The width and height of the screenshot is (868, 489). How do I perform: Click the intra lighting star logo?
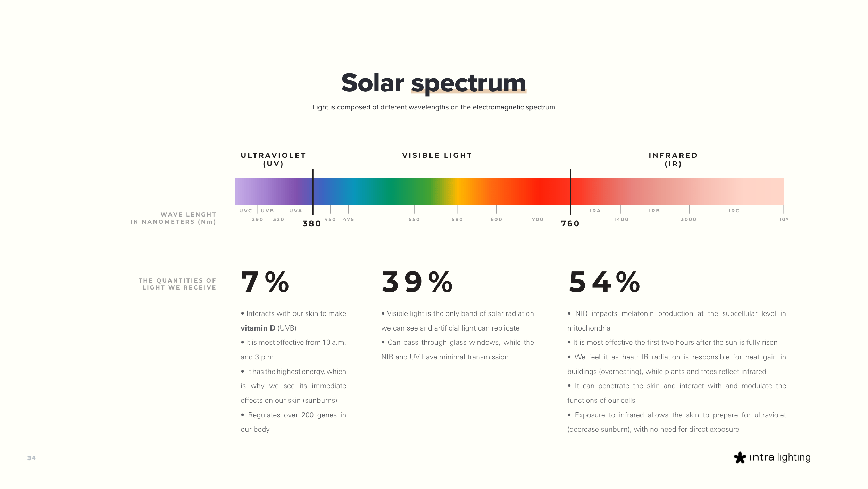coord(740,457)
